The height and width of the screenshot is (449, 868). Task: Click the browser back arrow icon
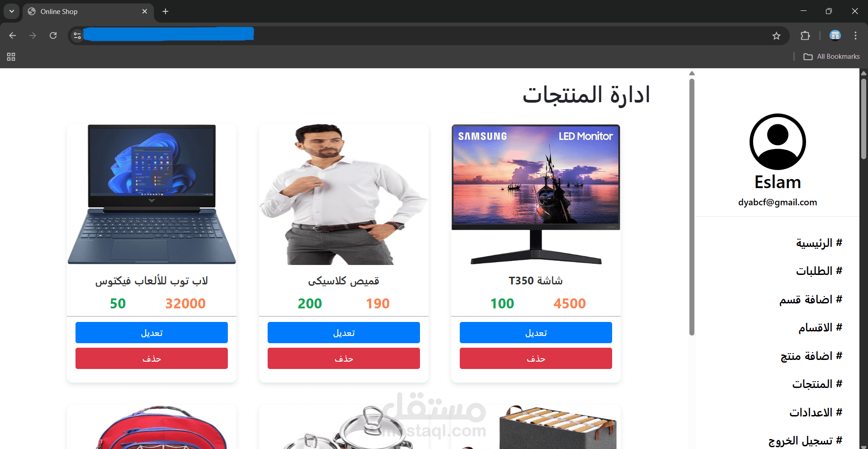click(13, 35)
